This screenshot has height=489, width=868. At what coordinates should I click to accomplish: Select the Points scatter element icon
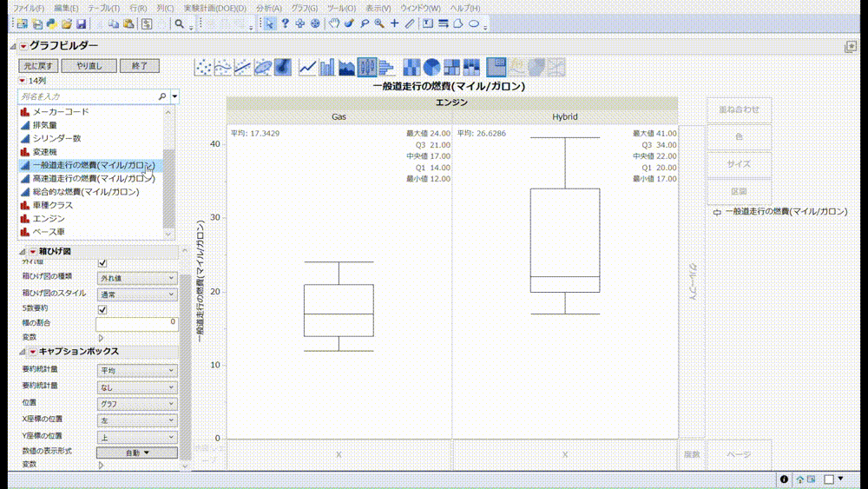[203, 68]
